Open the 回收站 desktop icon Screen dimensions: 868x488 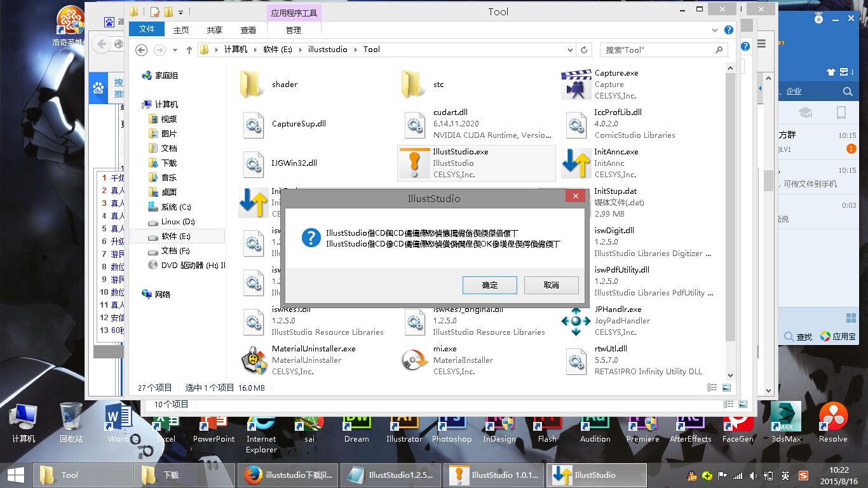click(71, 423)
